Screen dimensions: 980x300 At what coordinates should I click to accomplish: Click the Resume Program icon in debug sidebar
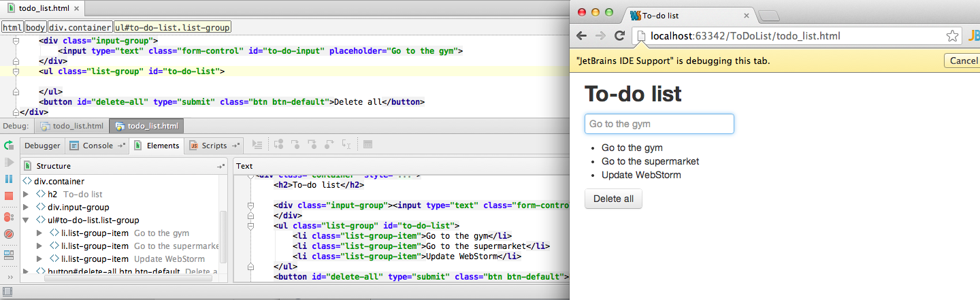tap(9, 162)
